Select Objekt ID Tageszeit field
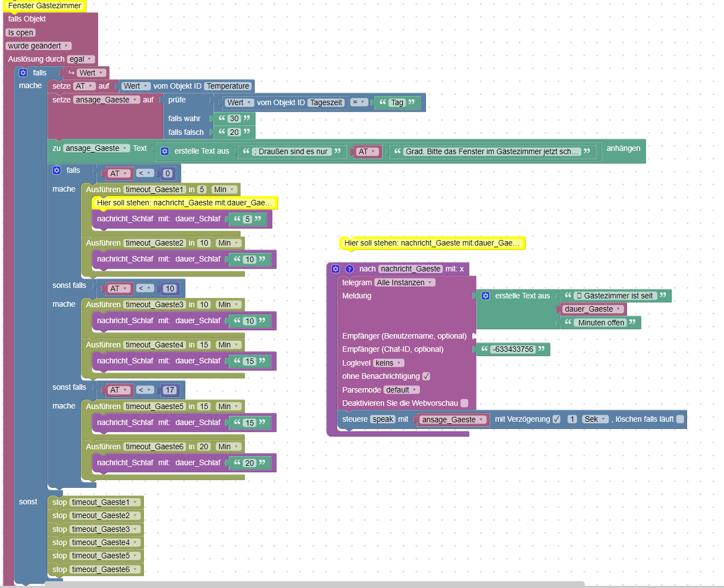This screenshot has height=588, width=724. point(326,102)
